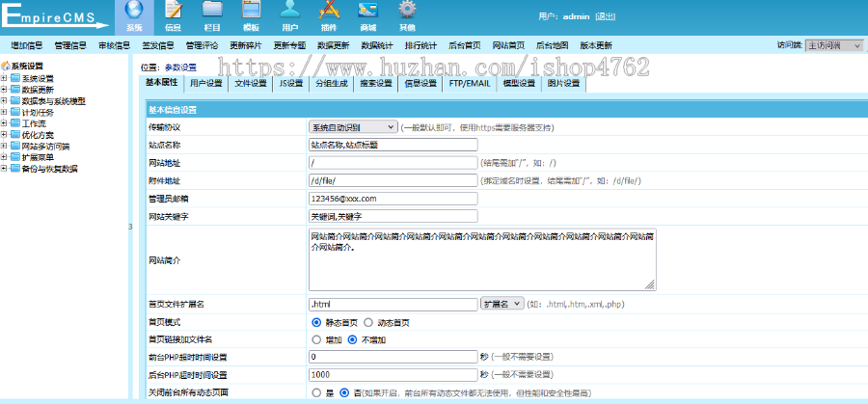Image resolution: width=868 pixels, height=404 pixels.
Task: Click the 网站首页 link
Action: 508,46
